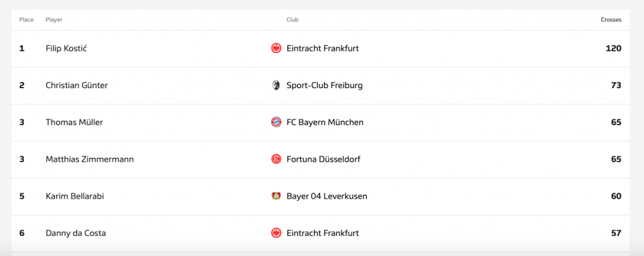Click the Bayer 04 Leverkusen crest icon
644x256 pixels.
coord(276,196)
